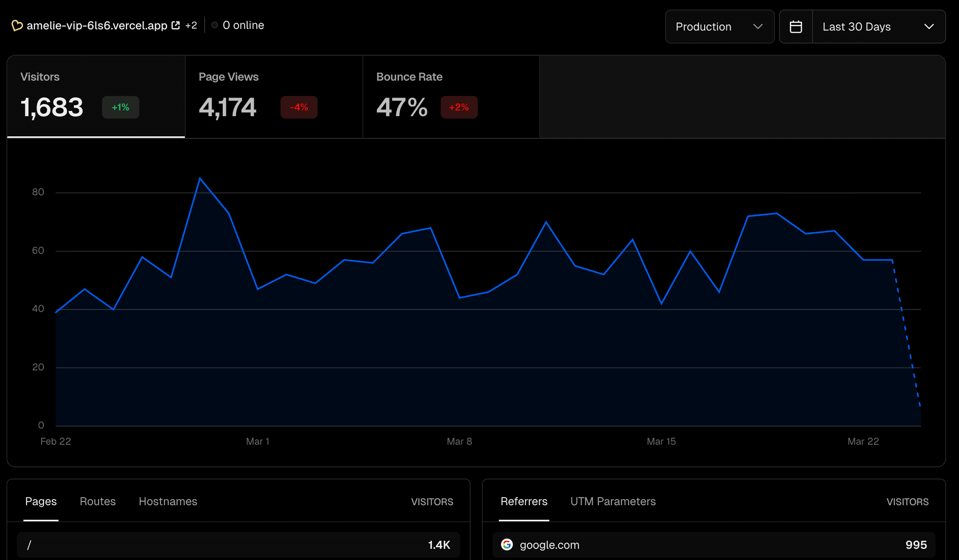This screenshot has height=560, width=959.
Task: Click the external link icon beside domain
Action: pos(176,25)
